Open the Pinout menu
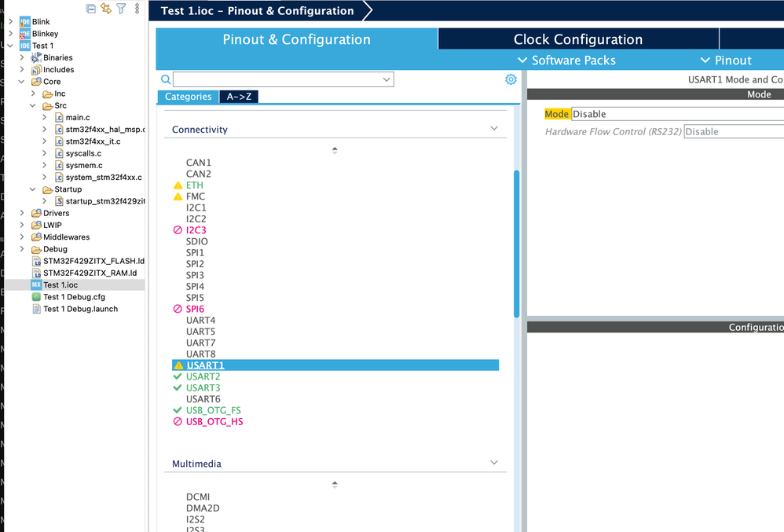 727,61
